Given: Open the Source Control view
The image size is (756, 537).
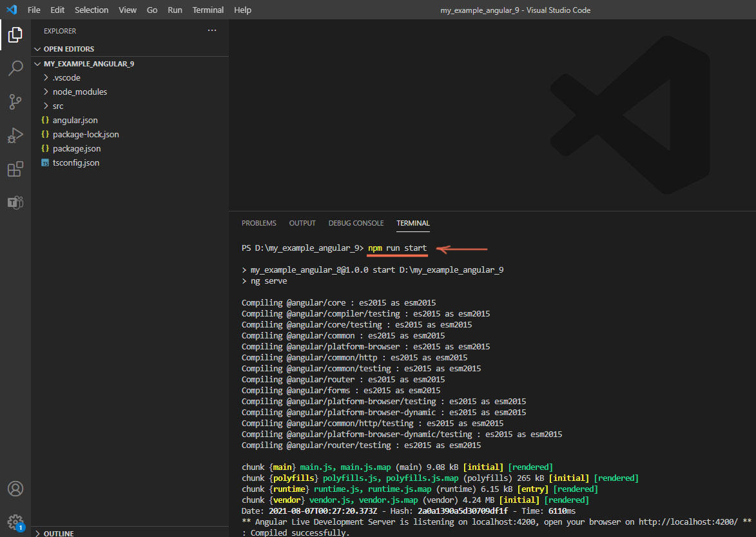Looking at the screenshot, I should (15, 102).
